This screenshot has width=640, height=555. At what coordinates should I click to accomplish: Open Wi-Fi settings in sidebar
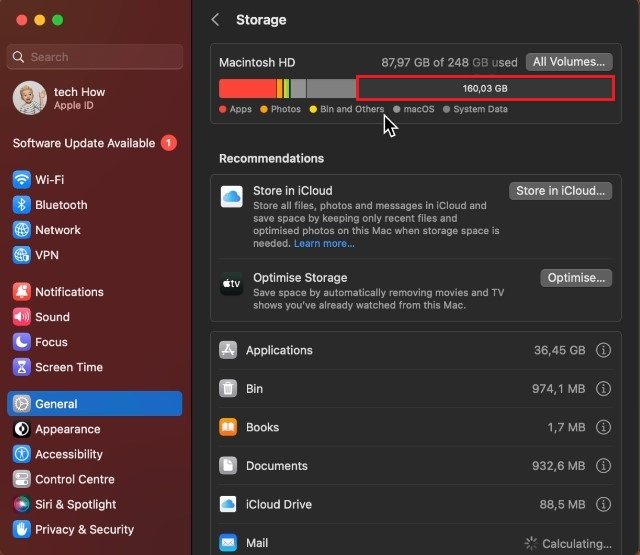click(50, 180)
